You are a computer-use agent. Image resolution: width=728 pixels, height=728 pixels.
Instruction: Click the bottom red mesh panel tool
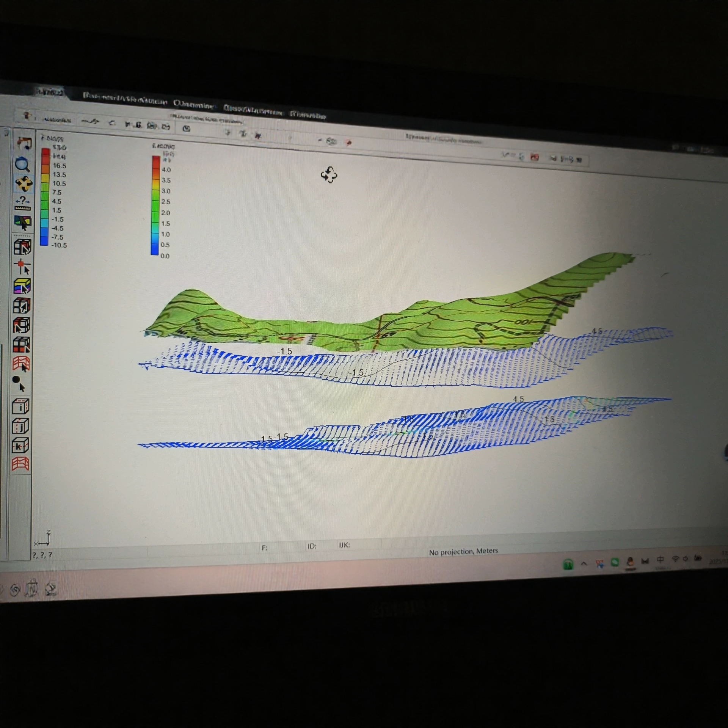[x=20, y=464]
